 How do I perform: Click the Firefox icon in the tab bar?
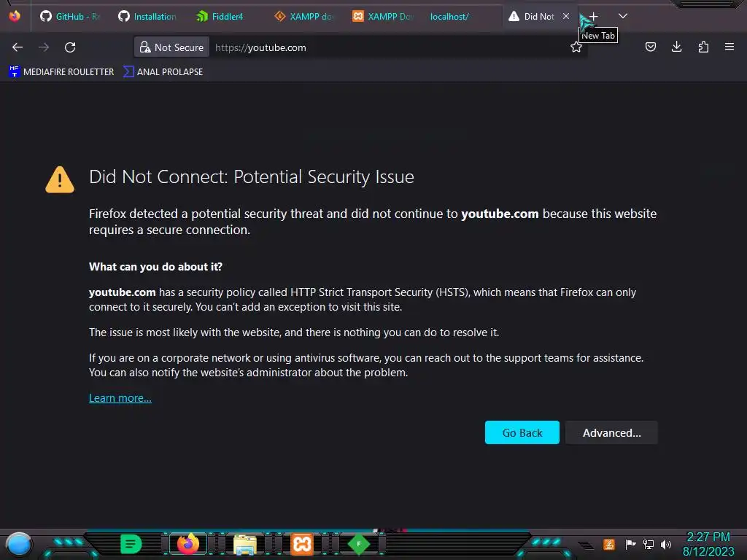click(15, 16)
